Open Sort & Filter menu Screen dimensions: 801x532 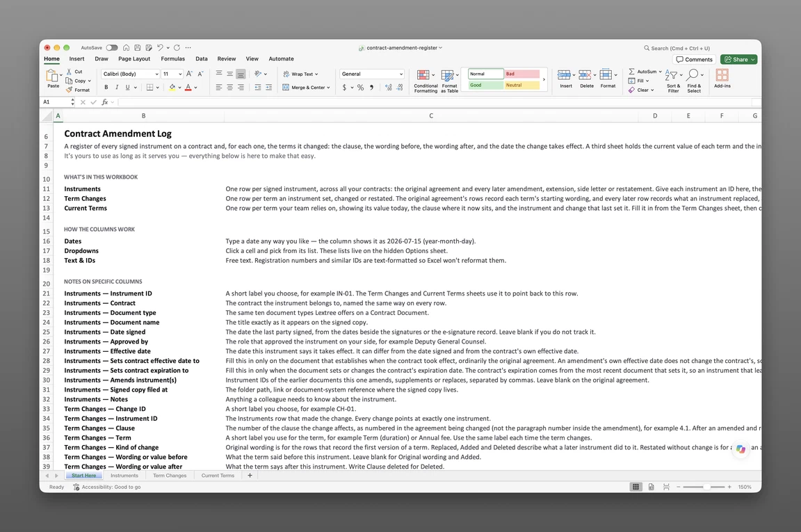point(673,81)
